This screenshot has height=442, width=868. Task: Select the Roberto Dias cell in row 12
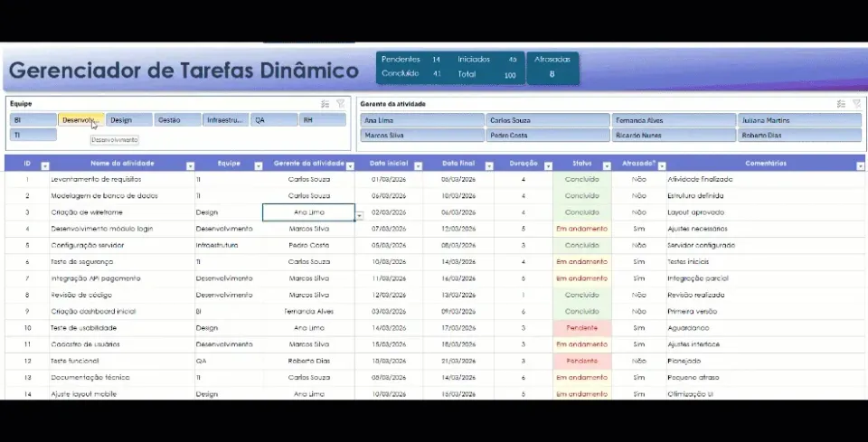(309, 361)
